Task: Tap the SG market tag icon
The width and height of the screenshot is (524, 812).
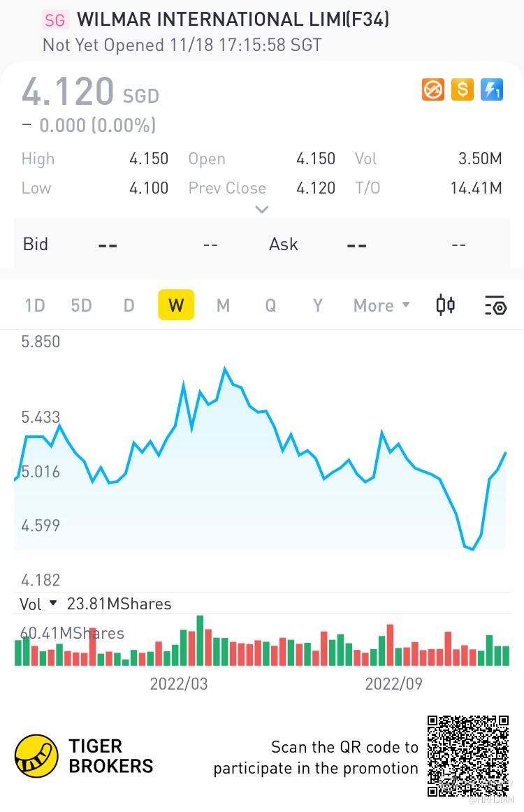Action: (55, 20)
